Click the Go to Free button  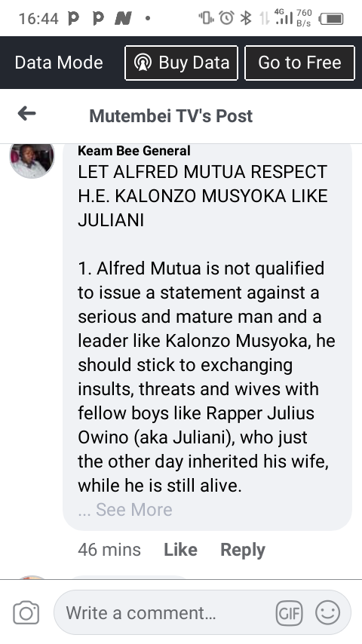coord(299,63)
